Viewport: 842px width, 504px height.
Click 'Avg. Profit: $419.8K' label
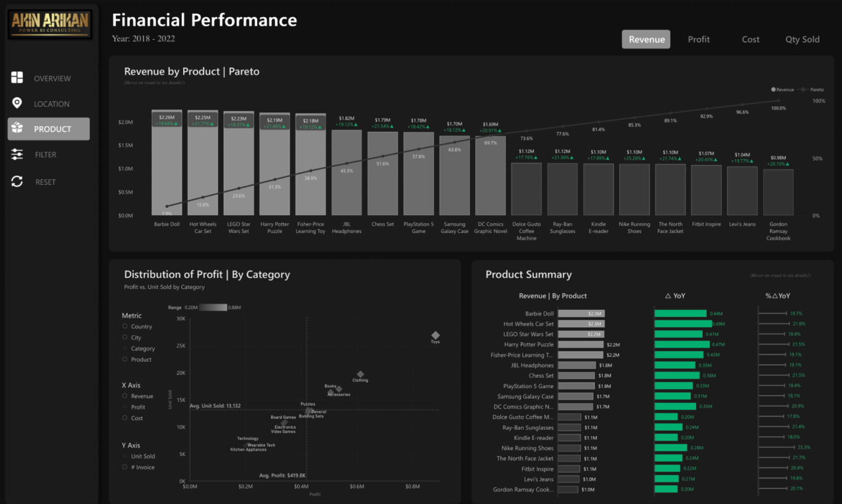[282, 476]
